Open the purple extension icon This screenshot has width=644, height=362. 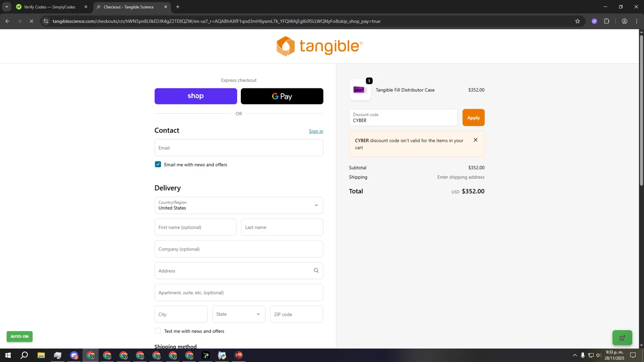594,21
